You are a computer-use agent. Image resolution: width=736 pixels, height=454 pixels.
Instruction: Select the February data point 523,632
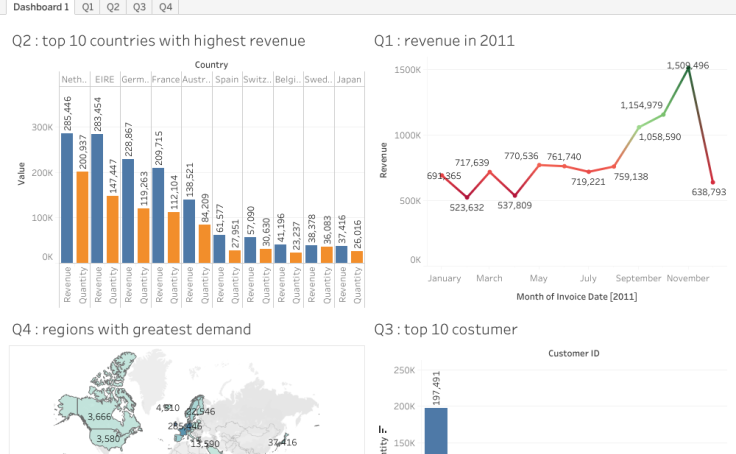tap(466, 197)
